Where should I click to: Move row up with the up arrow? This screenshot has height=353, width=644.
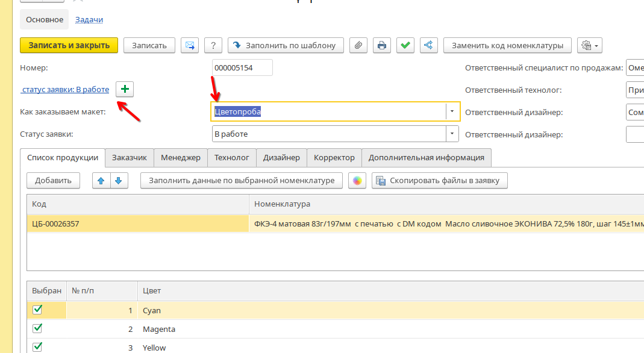point(101,180)
